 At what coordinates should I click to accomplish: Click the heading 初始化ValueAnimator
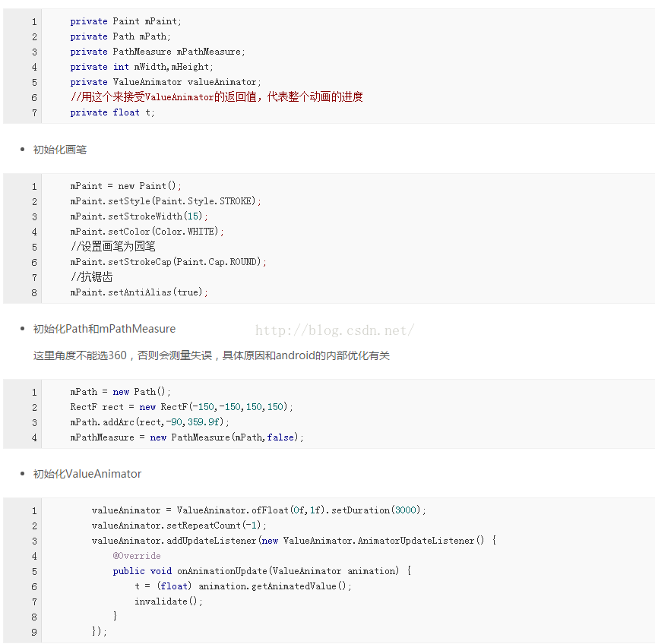[x=87, y=474]
